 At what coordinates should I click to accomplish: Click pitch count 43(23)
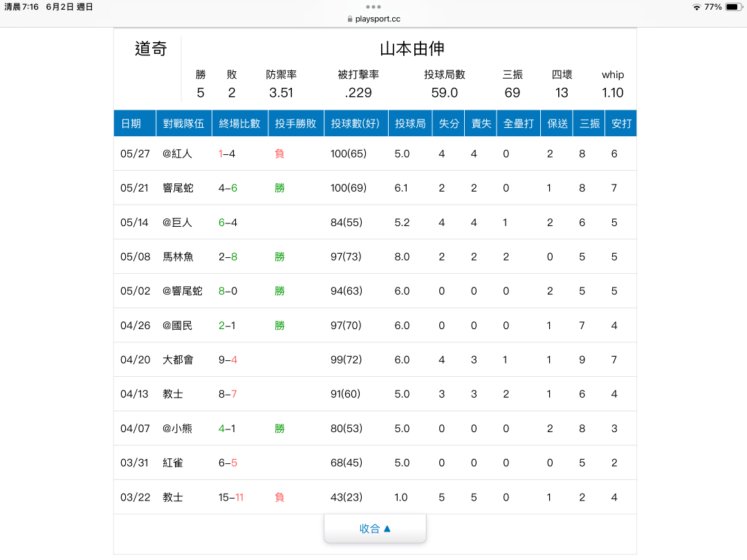click(347, 498)
